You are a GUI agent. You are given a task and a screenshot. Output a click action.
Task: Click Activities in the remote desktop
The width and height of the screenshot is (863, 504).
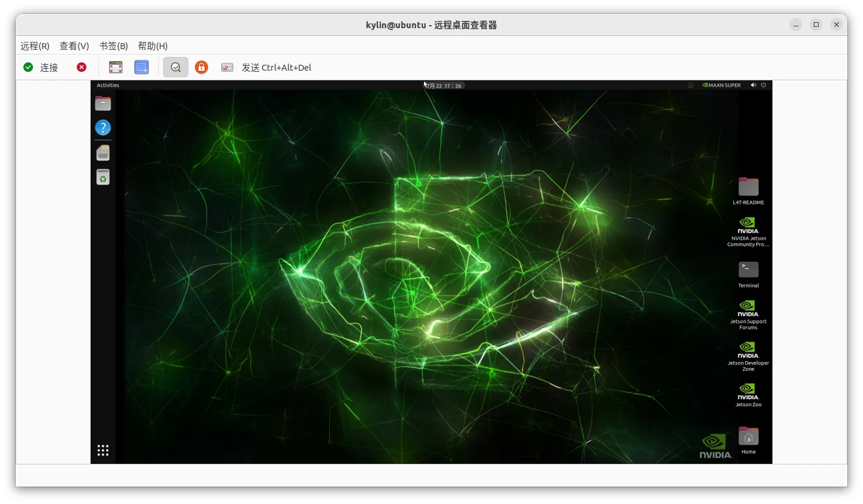tap(108, 84)
